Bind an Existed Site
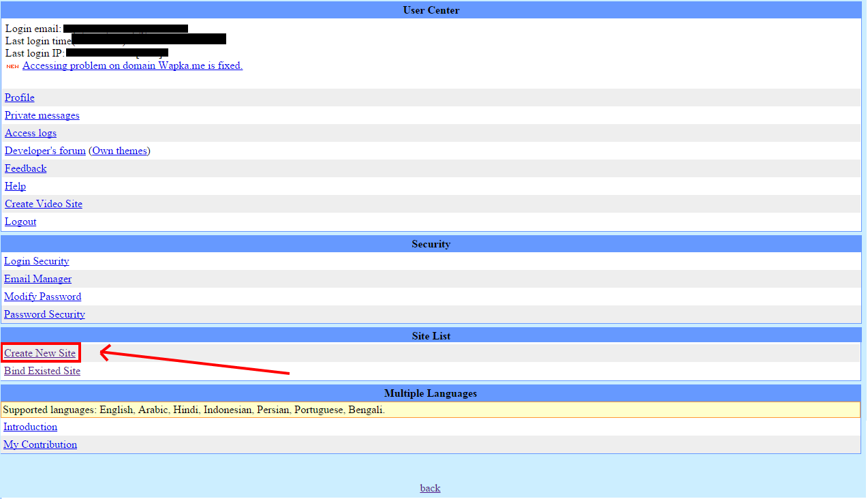 click(42, 371)
